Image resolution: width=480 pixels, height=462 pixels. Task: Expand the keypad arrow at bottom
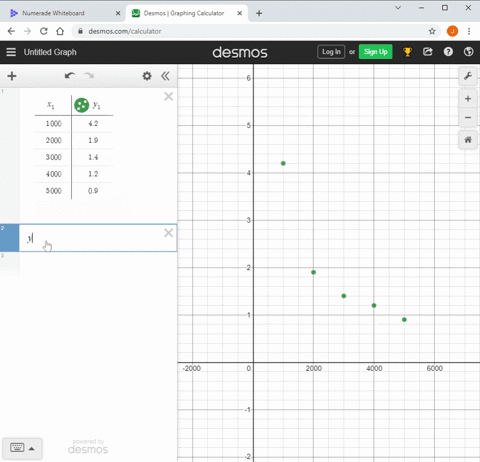32,449
